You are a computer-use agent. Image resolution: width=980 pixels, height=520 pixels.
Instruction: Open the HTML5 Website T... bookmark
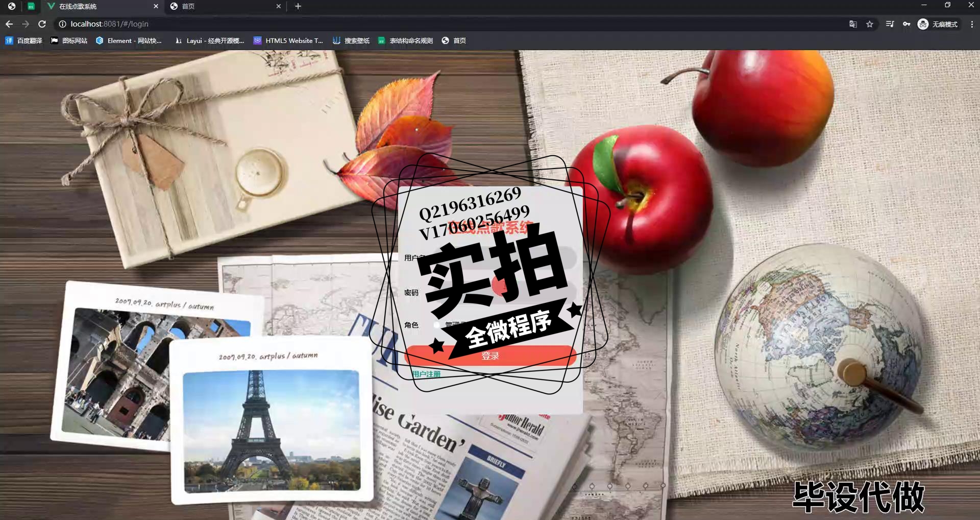pyautogui.click(x=288, y=40)
